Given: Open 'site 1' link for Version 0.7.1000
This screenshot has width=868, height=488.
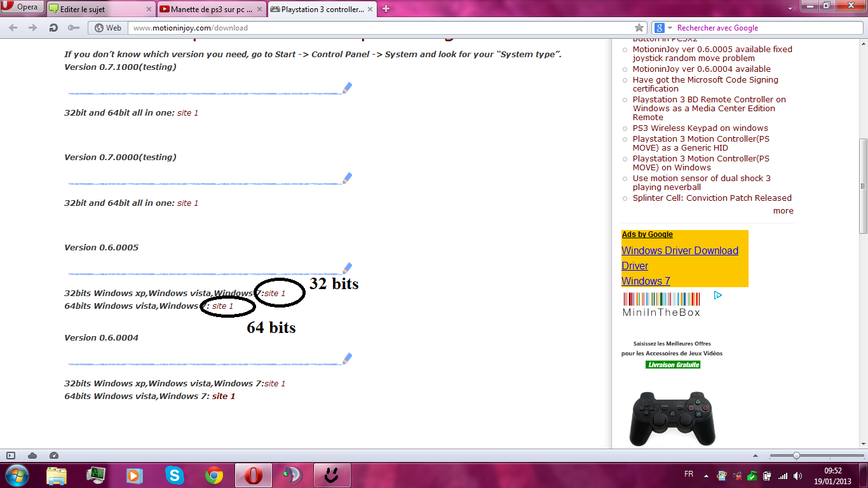Looking at the screenshot, I should (x=187, y=113).
